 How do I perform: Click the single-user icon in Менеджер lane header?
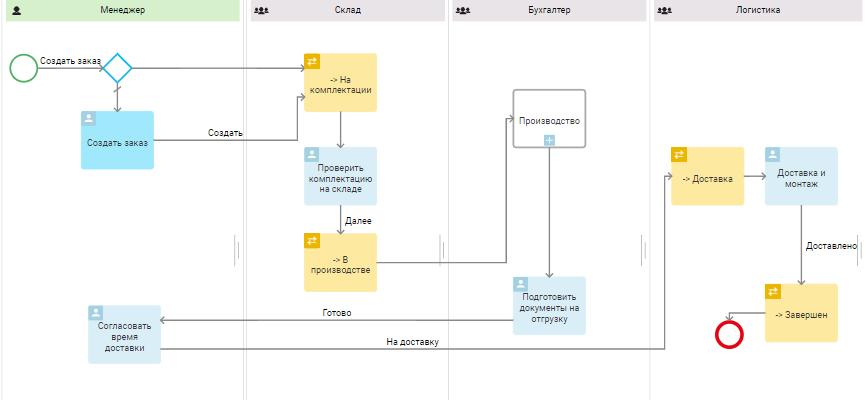(x=17, y=10)
